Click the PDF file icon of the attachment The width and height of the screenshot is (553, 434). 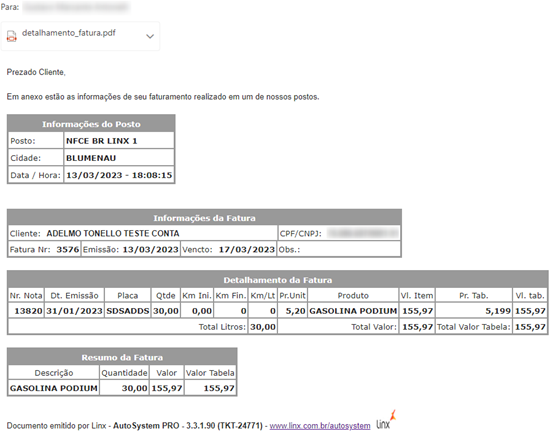coord(12,36)
